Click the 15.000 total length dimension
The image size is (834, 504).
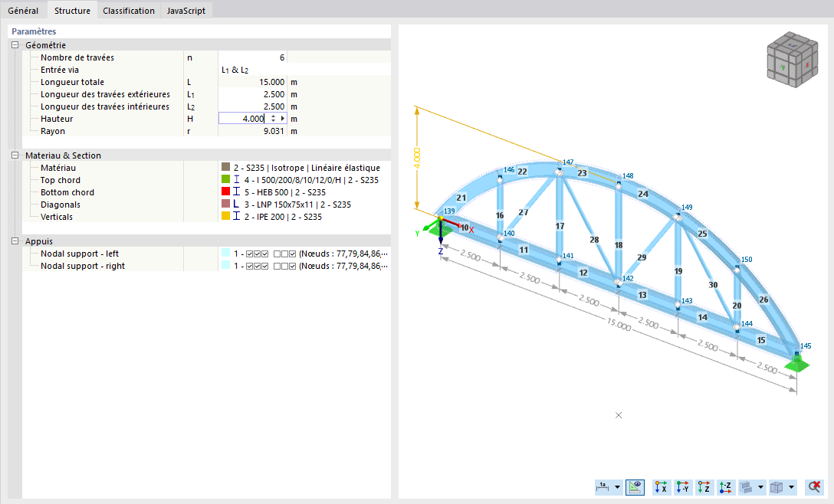coord(619,324)
